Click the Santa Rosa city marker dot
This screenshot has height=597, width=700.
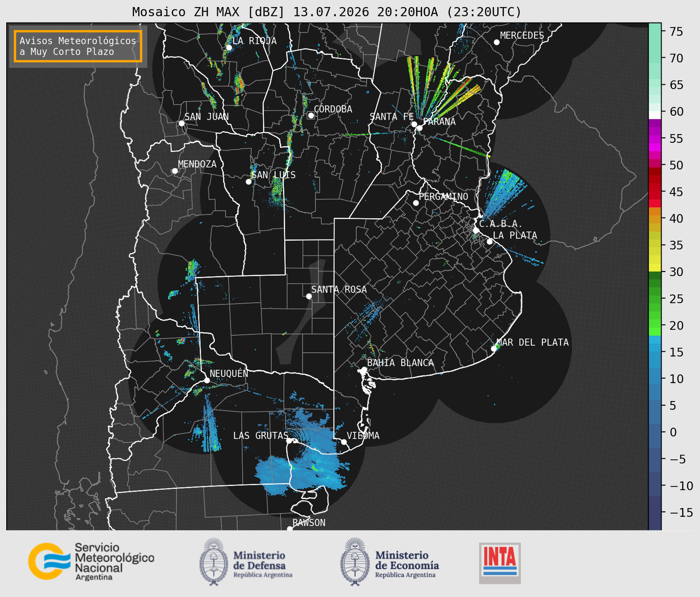[x=309, y=296]
